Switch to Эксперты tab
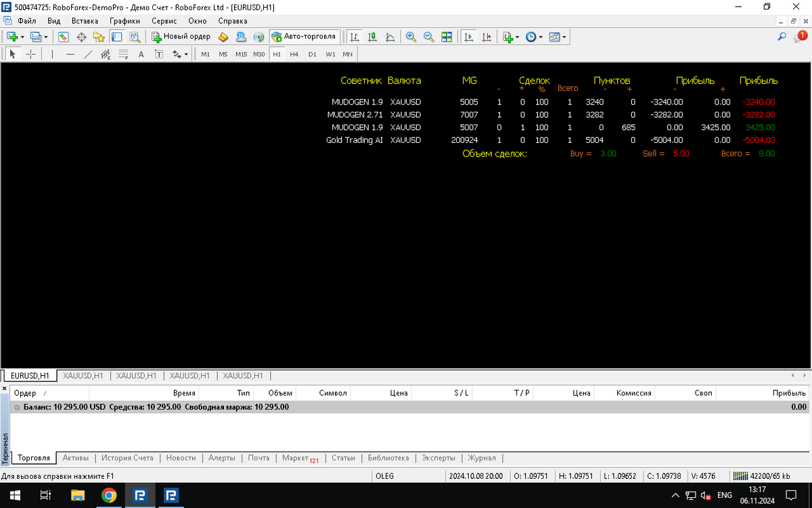Screen dimensions: 812x508 pos(438,458)
